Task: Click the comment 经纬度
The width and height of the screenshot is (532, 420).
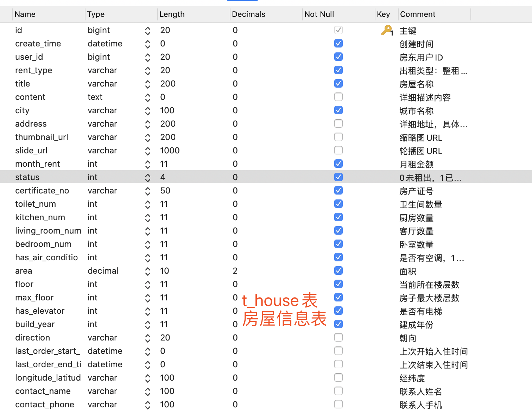Action: tap(412, 378)
